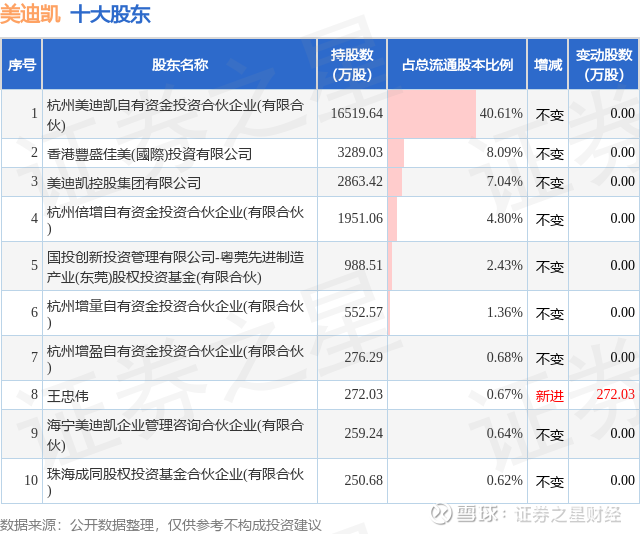Click shareholder 珠海成同股权投资基金合伙企业
Screen dimensions: 640x534
[175, 481]
